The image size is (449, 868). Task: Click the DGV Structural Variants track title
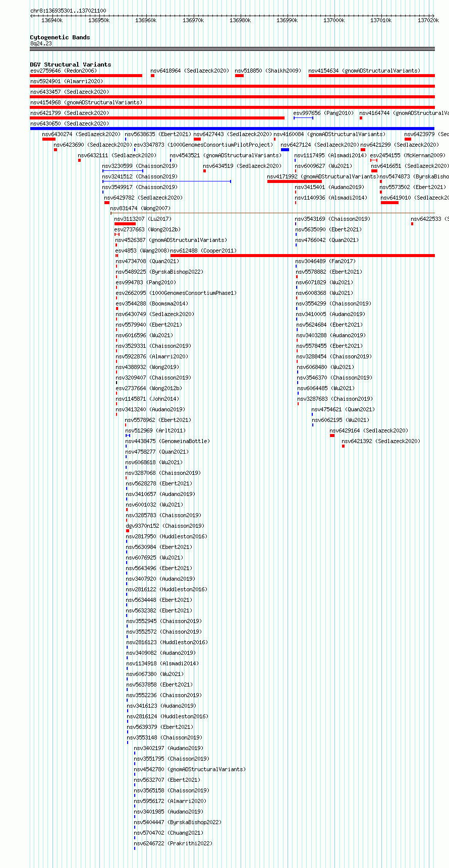pos(71,65)
